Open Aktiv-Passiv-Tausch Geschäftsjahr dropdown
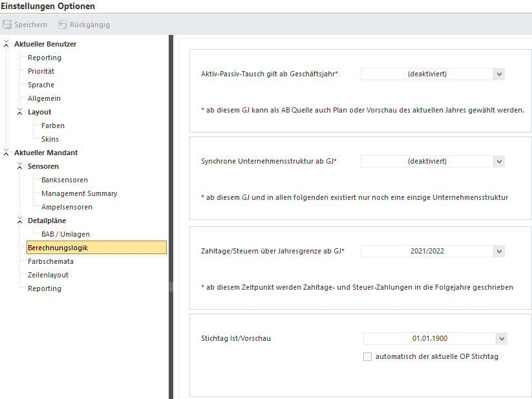Screen dimensions: 532x399 tap(498, 74)
